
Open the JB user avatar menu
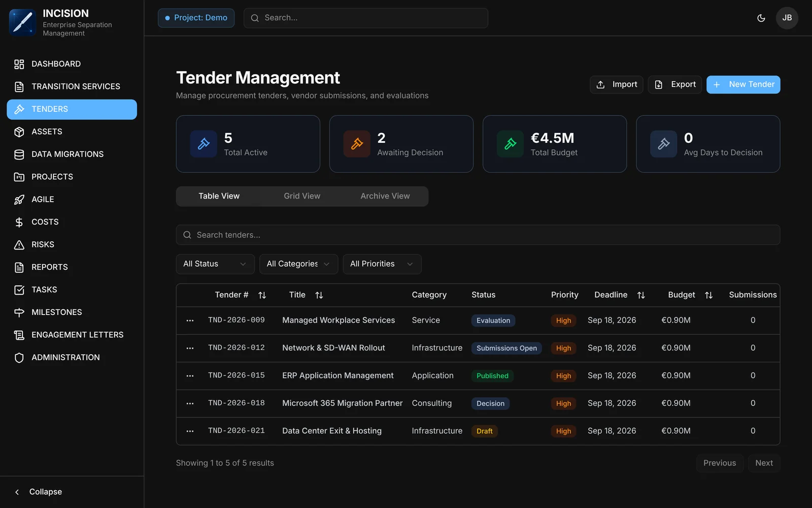(x=787, y=18)
